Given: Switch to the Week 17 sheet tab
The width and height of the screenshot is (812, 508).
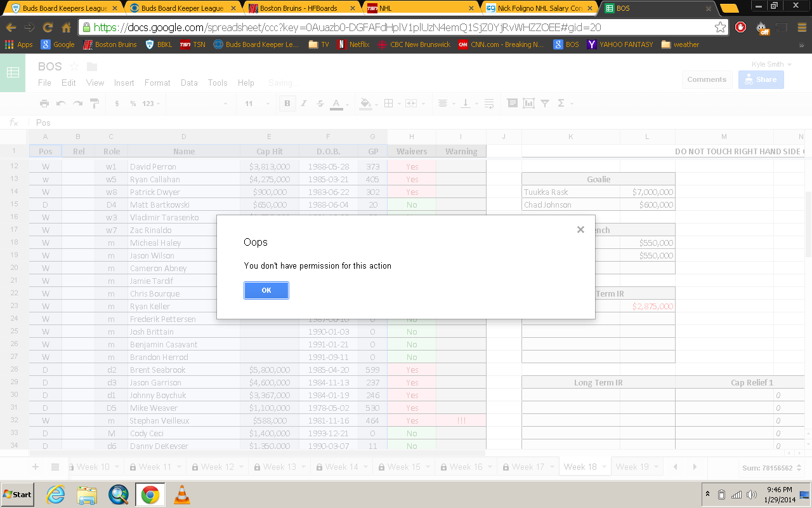Looking at the screenshot, I should coord(528,467).
